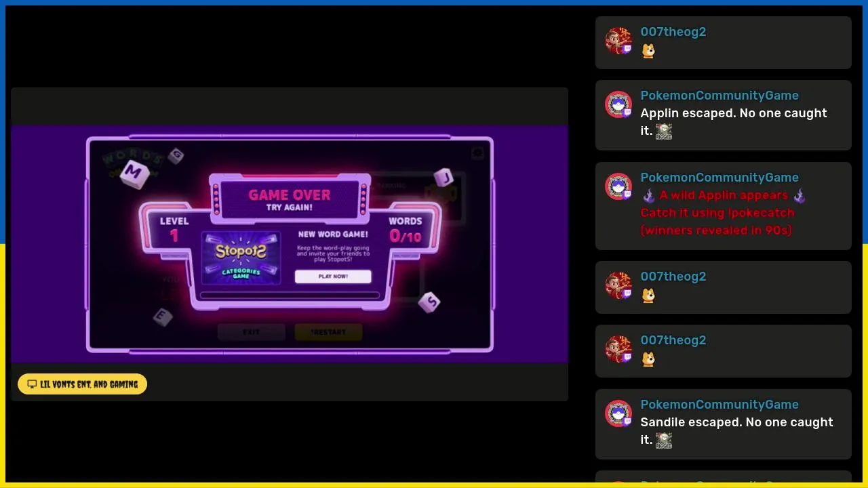Click the avatar beside Applin escaped message
Image resolution: width=868 pixels, height=488 pixels.
[x=618, y=104]
